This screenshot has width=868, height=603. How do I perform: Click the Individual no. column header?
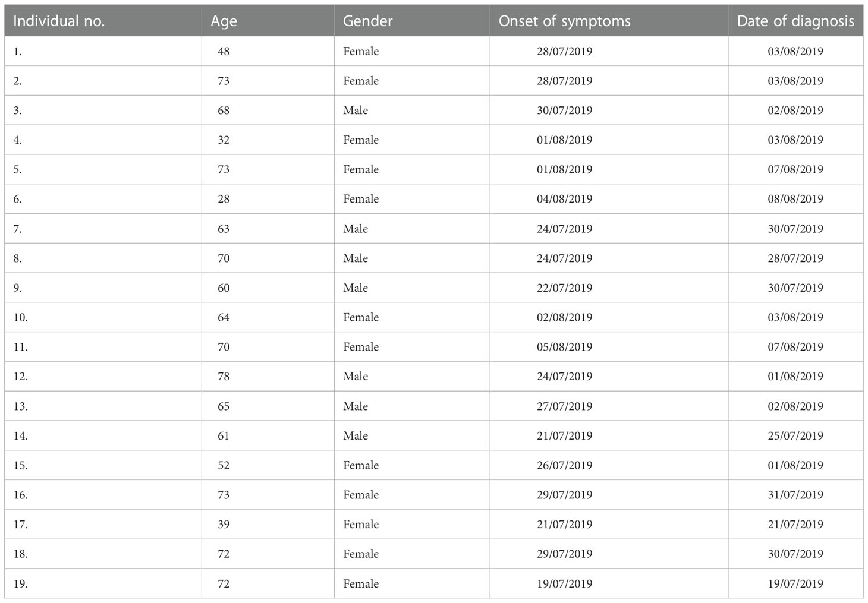click(x=59, y=21)
